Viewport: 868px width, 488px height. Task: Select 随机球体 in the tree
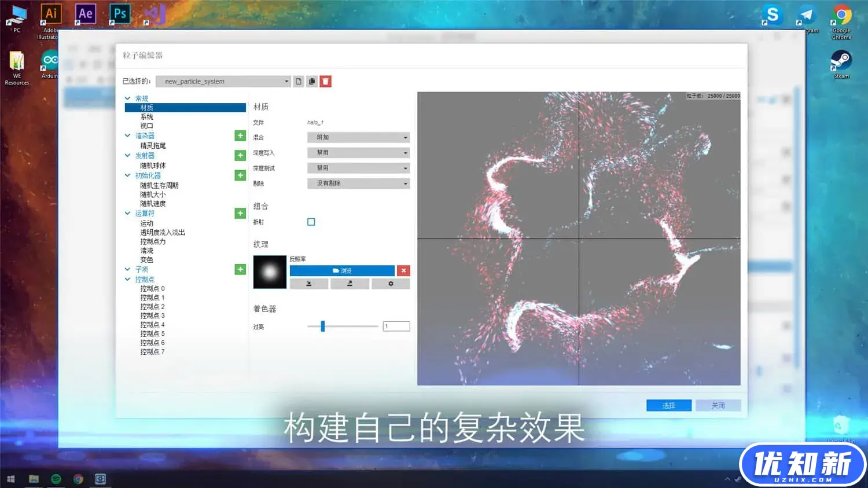(153, 166)
